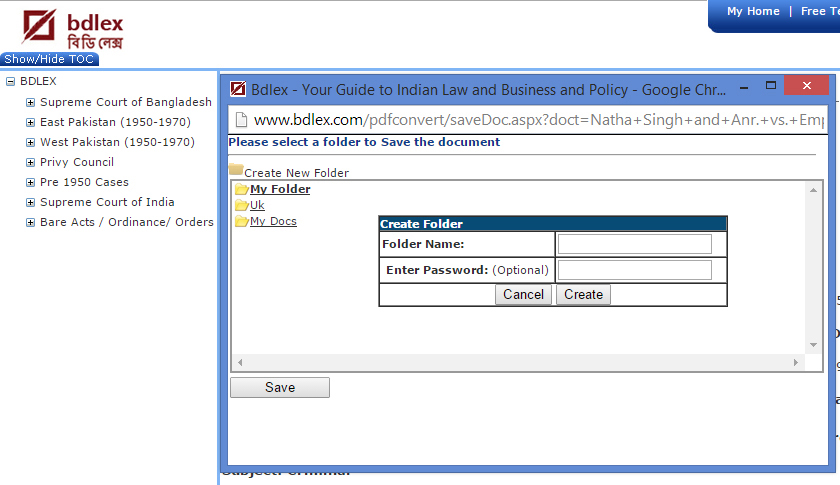The height and width of the screenshot is (485, 840).
Task: Click folder list scroll down arrow
Action: tap(813, 345)
